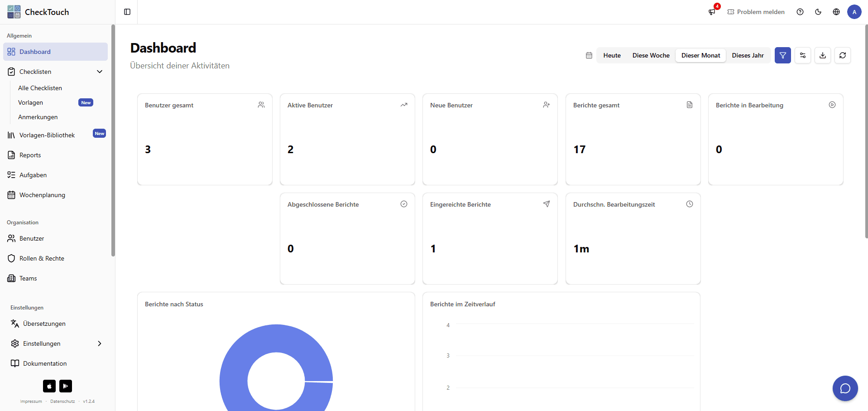Click the main page vertical scrollbar

pyautogui.click(x=866, y=131)
